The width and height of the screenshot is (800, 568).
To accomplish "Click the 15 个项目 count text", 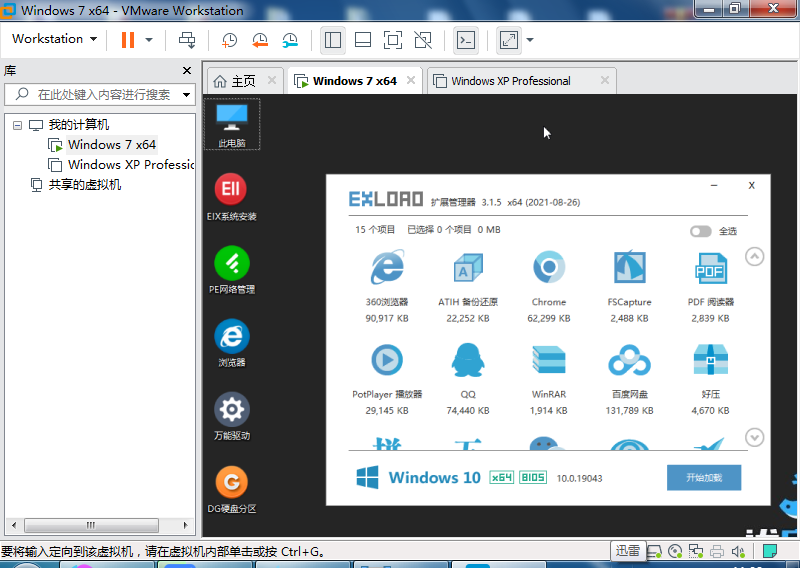I will point(375,230).
